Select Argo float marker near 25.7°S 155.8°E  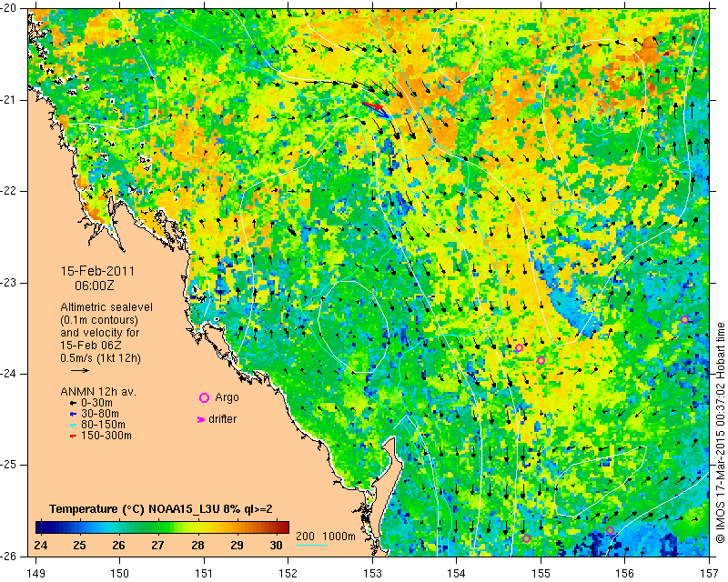point(610,530)
